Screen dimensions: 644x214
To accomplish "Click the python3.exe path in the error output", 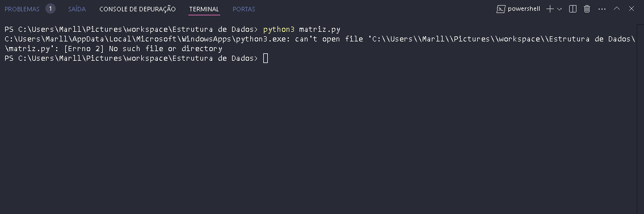I will coord(146,39).
